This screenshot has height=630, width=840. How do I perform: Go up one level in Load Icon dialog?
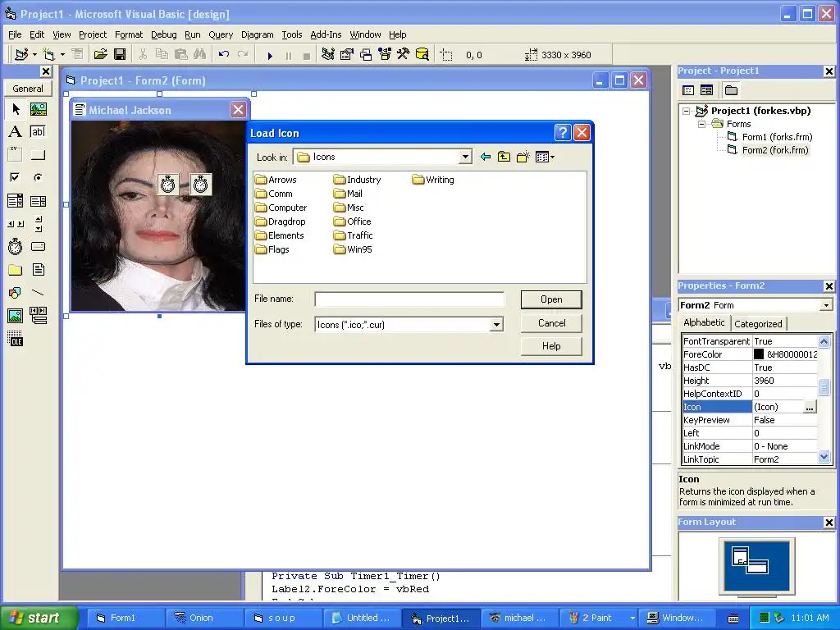504,157
